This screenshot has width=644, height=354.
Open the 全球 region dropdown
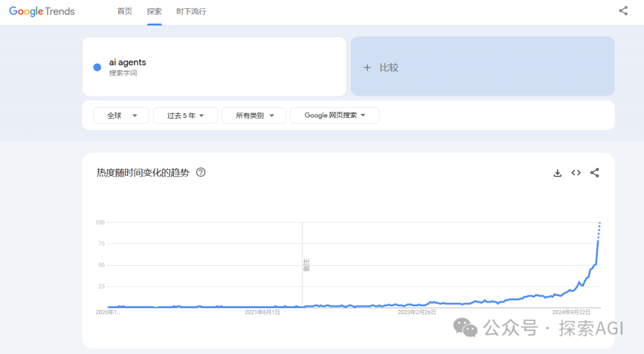tap(120, 115)
